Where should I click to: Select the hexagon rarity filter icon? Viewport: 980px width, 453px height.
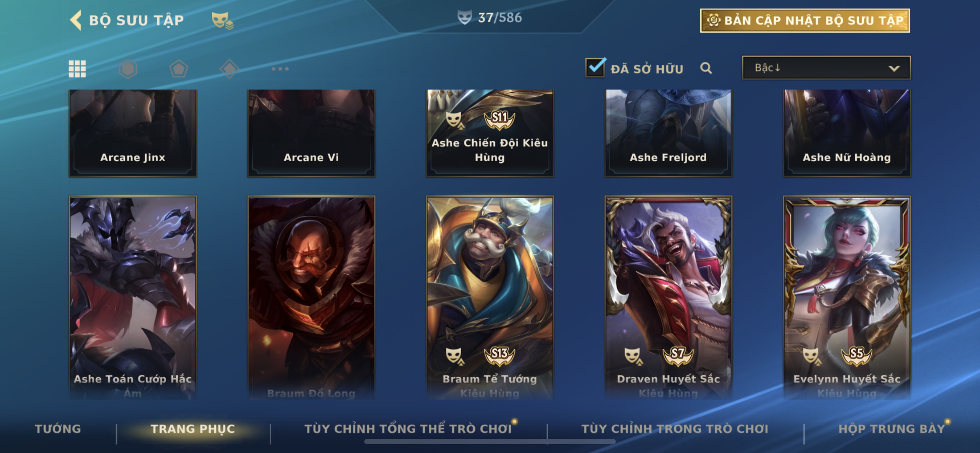click(128, 69)
